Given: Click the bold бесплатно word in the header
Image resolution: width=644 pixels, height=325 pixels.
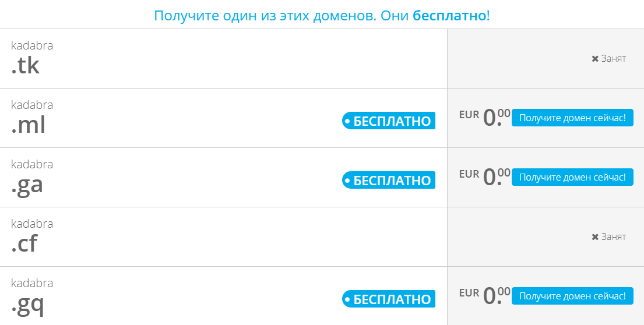Looking at the screenshot, I should (x=449, y=16).
